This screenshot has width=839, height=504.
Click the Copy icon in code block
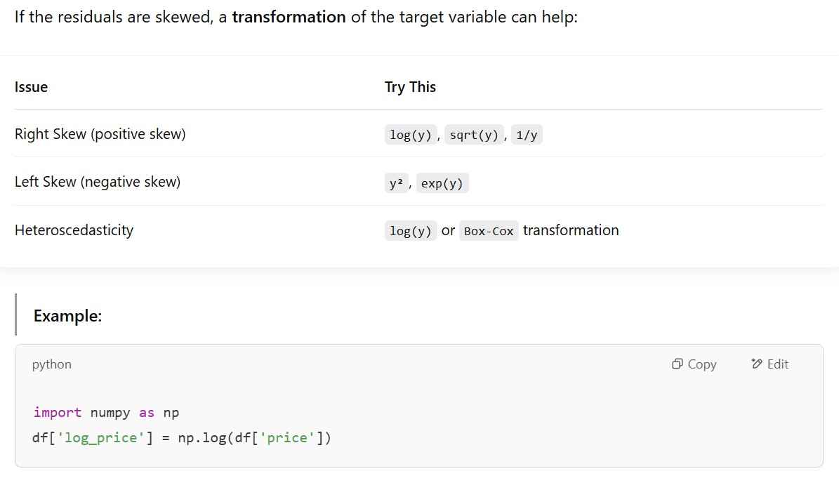[678, 364]
